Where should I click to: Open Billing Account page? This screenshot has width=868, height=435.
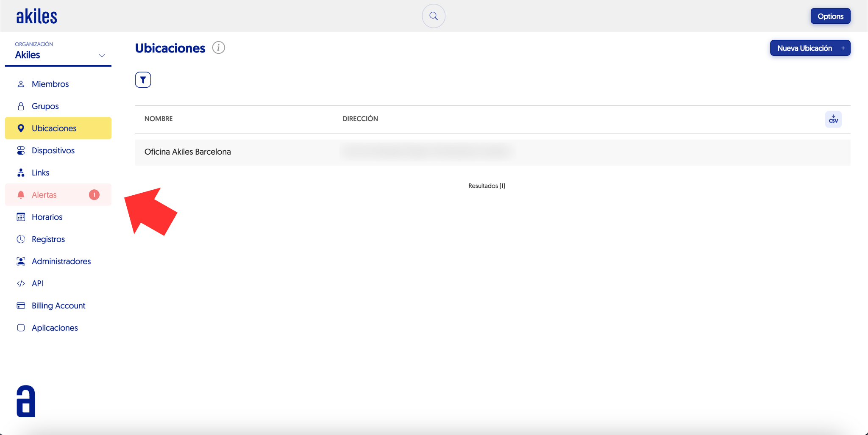pyautogui.click(x=58, y=306)
